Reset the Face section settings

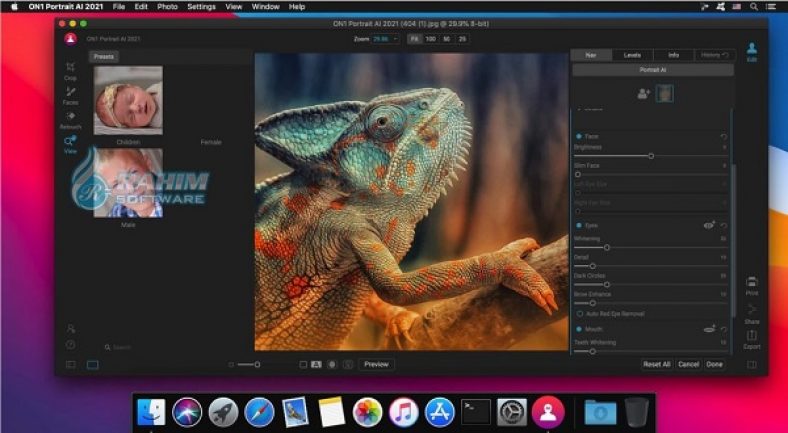(724, 137)
